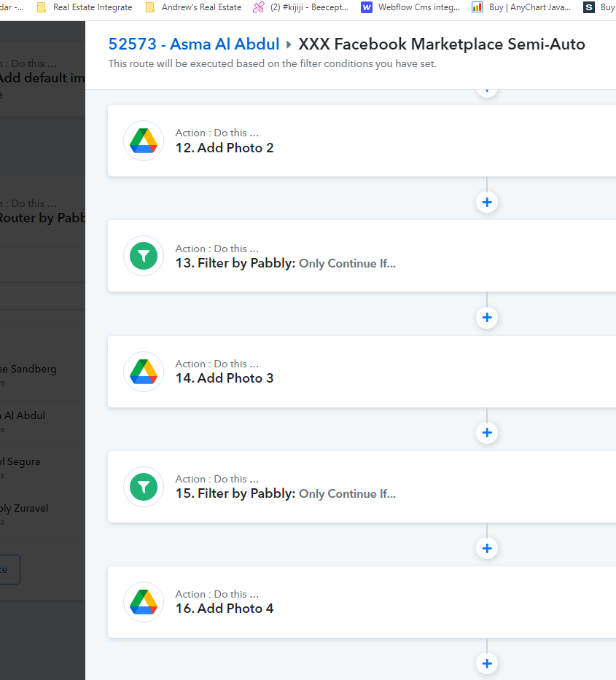Click the breadcrumb arrow separator
This screenshot has width=616, height=680.
click(x=289, y=44)
